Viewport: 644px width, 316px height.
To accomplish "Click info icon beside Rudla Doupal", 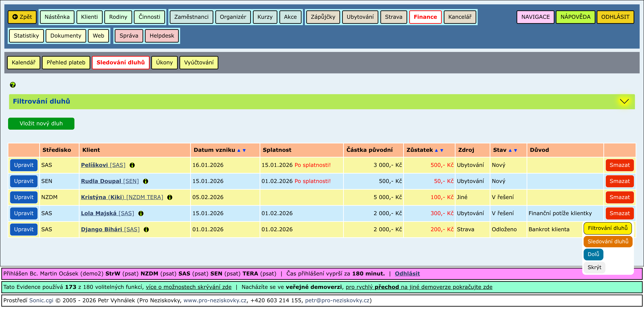I will tap(146, 181).
